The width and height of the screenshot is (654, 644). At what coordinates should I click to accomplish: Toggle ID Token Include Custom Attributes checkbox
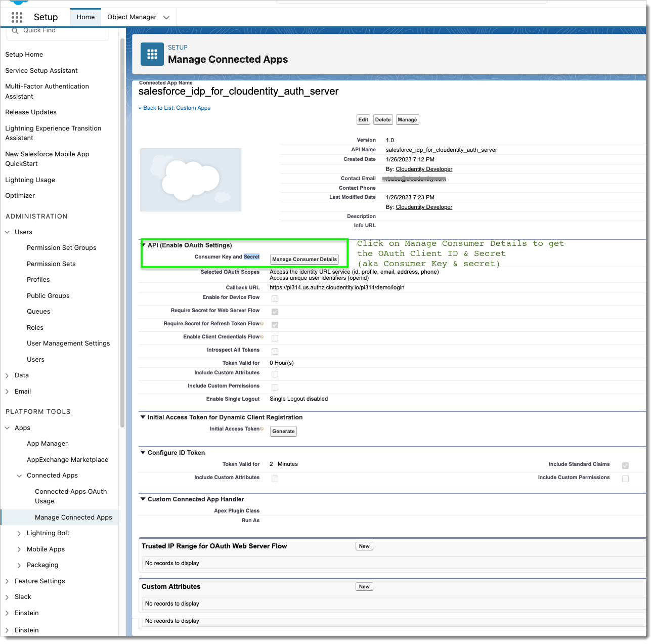click(275, 479)
